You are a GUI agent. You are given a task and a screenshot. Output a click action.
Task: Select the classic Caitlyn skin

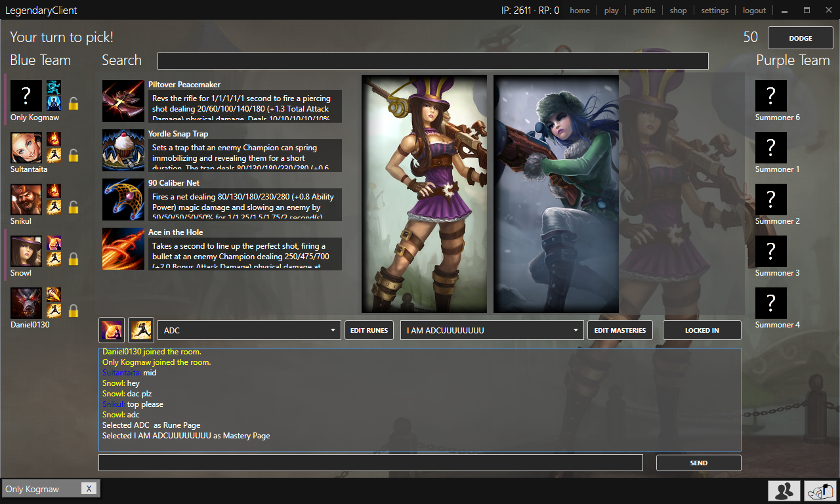(x=425, y=194)
